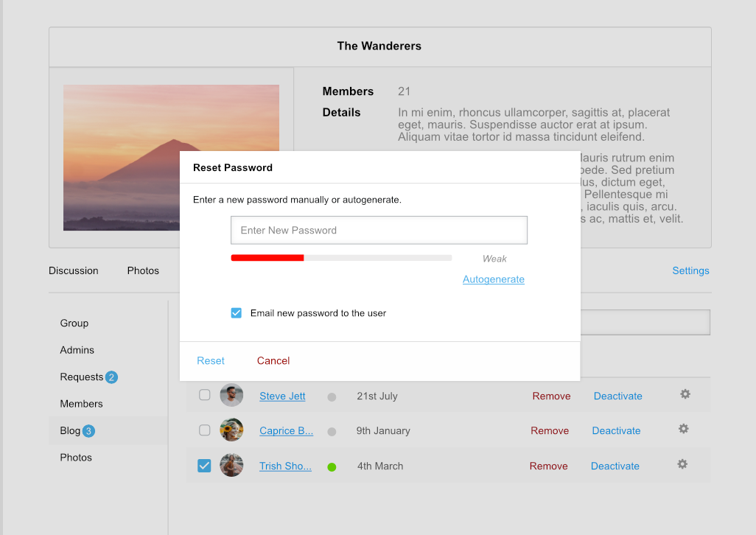Viewport: 756px width, 535px height.
Task: Click Caprice's sunflower avatar picture
Action: (x=231, y=430)
